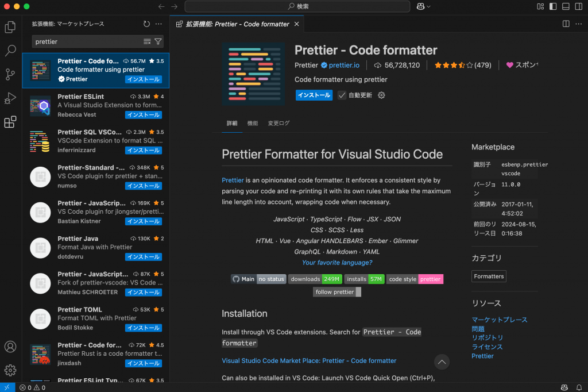Open the Prettier resource link

tap(482, 356)
